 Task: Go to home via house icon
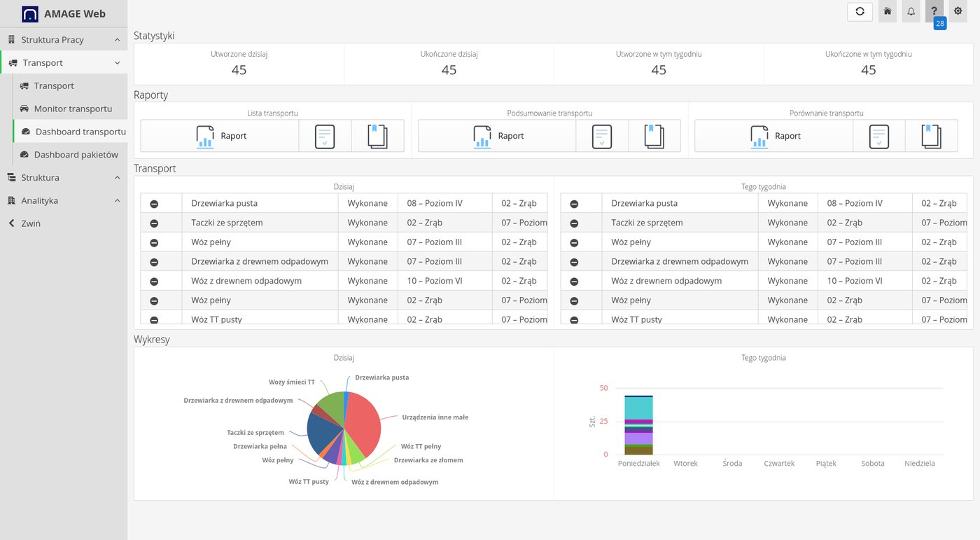tap(888, 11)
